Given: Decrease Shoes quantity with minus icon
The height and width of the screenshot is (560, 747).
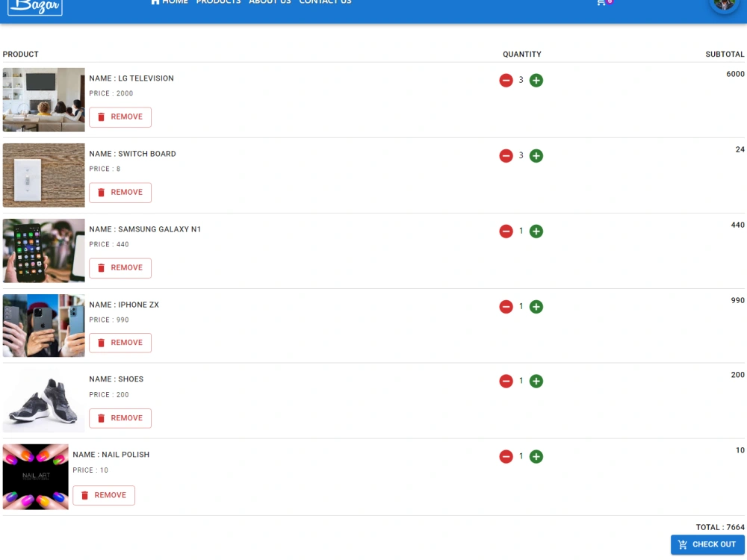Looking at the screenshot, I should point(506,381).
